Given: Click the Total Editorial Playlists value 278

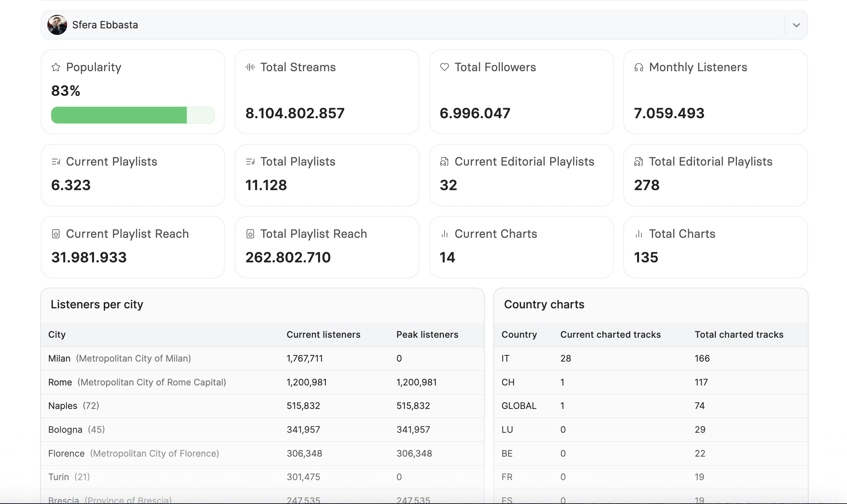Looking at the screenshot, I should [647, 185].
